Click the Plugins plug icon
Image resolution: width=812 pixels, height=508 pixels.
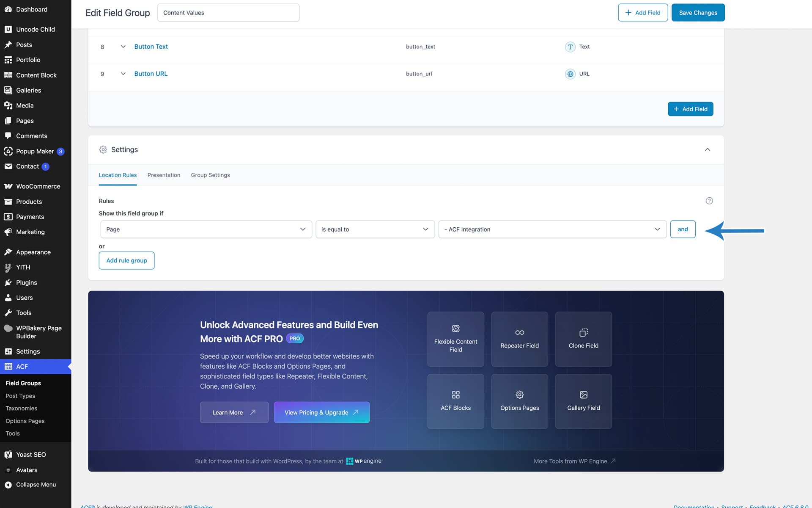[x=8, y=282]
